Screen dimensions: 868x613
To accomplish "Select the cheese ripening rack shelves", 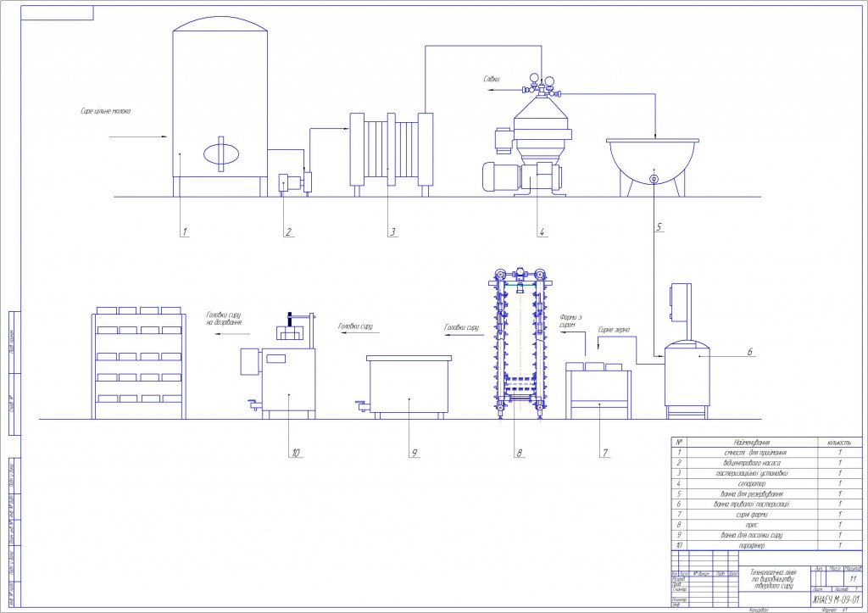I will pos(140,363).
